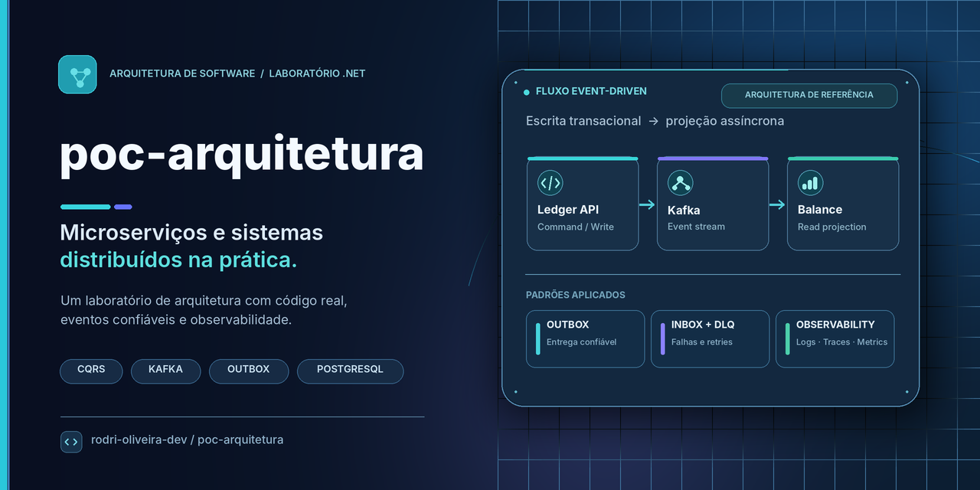Select the Kafka event stream card
The image size is (980, 490).
(x=713, y=204)
